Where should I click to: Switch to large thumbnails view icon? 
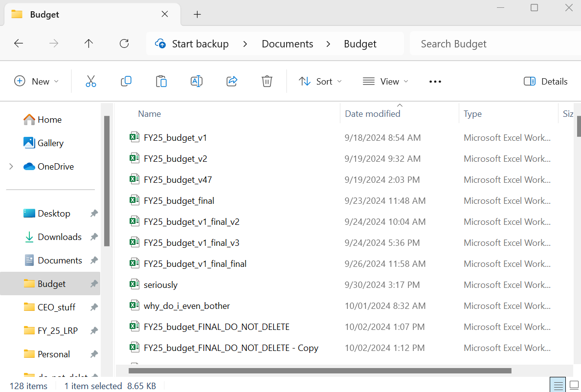coord(574,385)
